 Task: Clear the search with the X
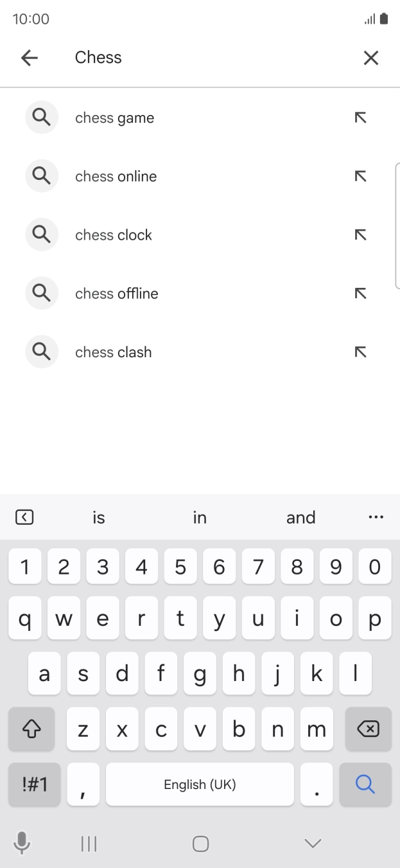coord(371,57)
